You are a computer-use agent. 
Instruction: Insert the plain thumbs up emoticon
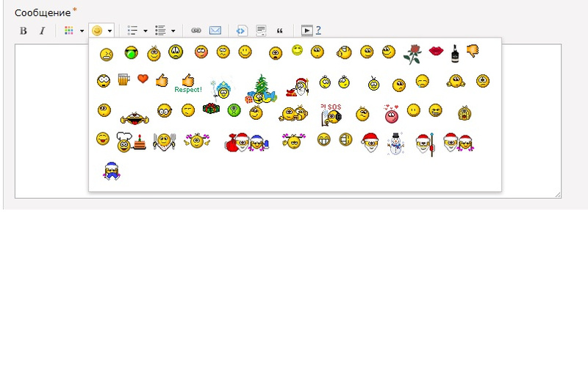pos(162,80)
